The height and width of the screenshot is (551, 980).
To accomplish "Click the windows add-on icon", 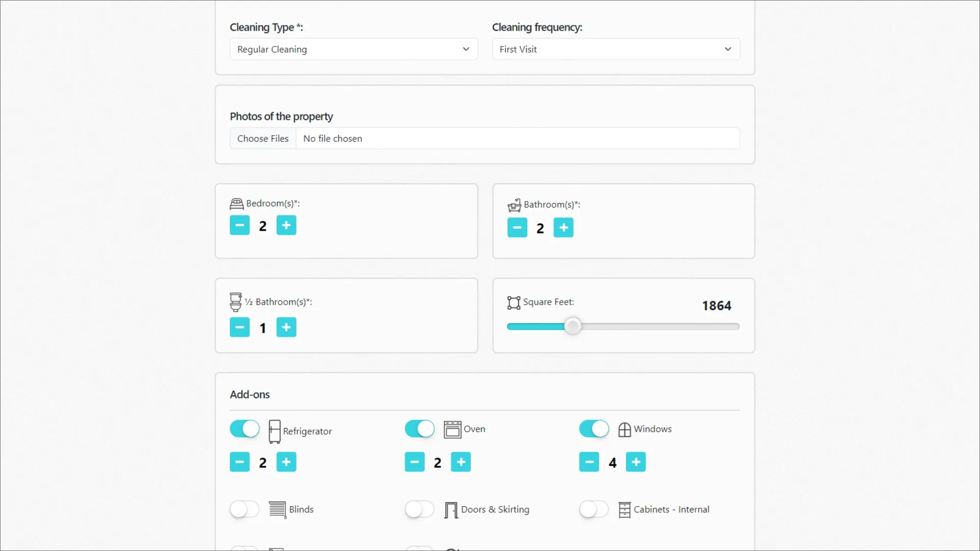I will (624, 429).
